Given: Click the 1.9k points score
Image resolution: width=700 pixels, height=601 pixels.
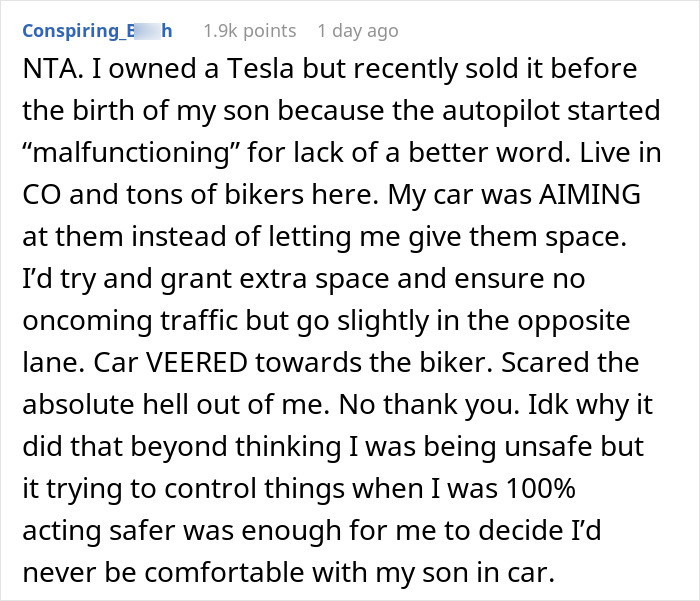Looking at the screenshot, I should point(249,31).
